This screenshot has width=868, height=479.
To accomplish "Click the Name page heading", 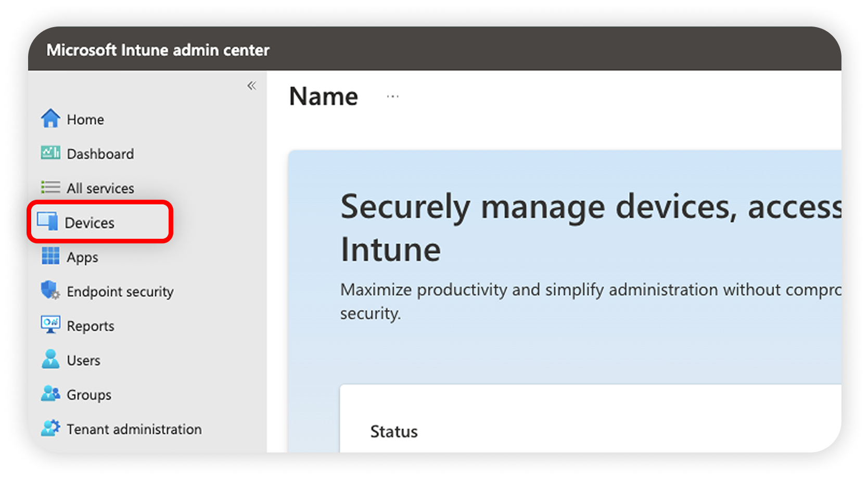I will click(324, 96).
